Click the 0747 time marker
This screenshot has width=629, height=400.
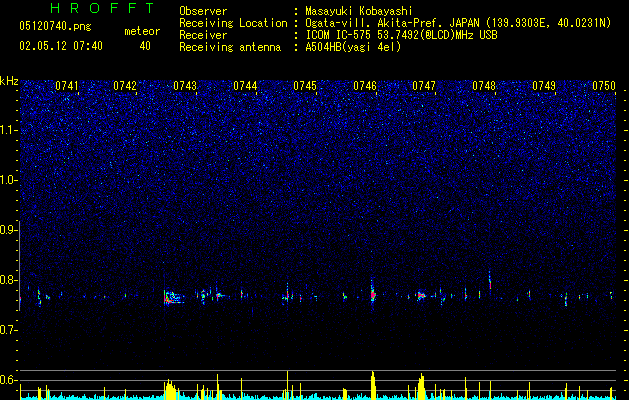(424, 86)
